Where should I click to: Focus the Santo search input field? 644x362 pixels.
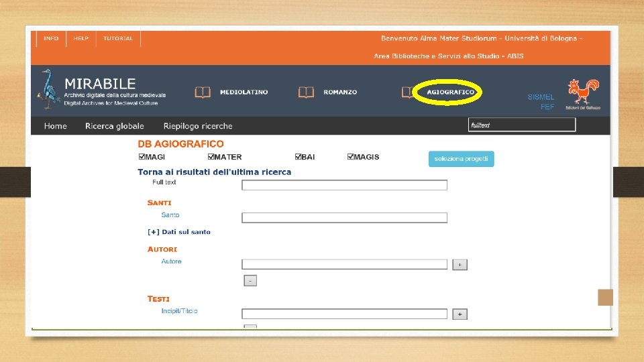(x=344, y=217)
